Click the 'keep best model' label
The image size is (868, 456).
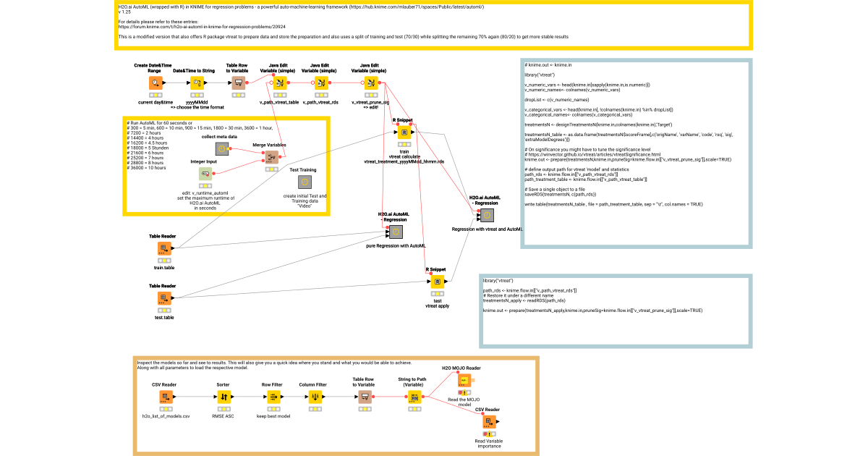click(273, 416)
